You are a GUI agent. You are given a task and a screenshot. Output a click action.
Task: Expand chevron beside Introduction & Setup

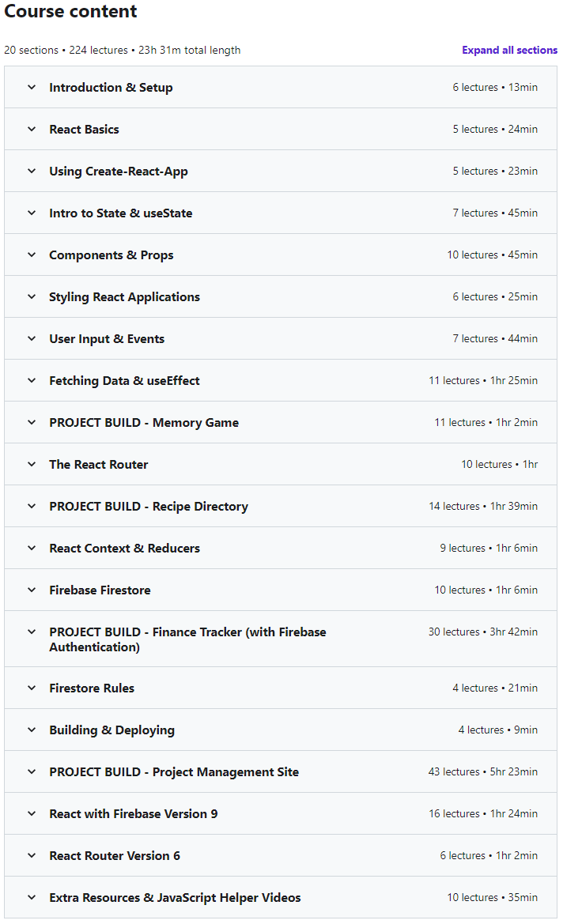coord(32,87)
